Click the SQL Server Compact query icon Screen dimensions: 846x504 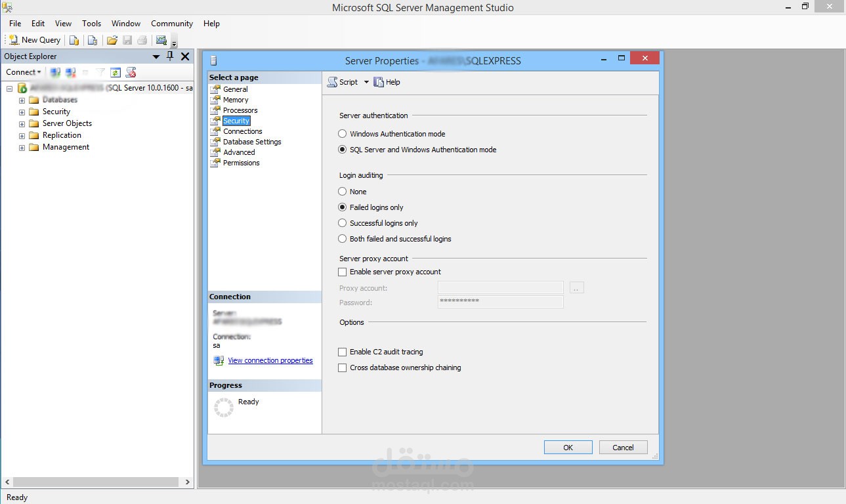(x=93, y=40)
